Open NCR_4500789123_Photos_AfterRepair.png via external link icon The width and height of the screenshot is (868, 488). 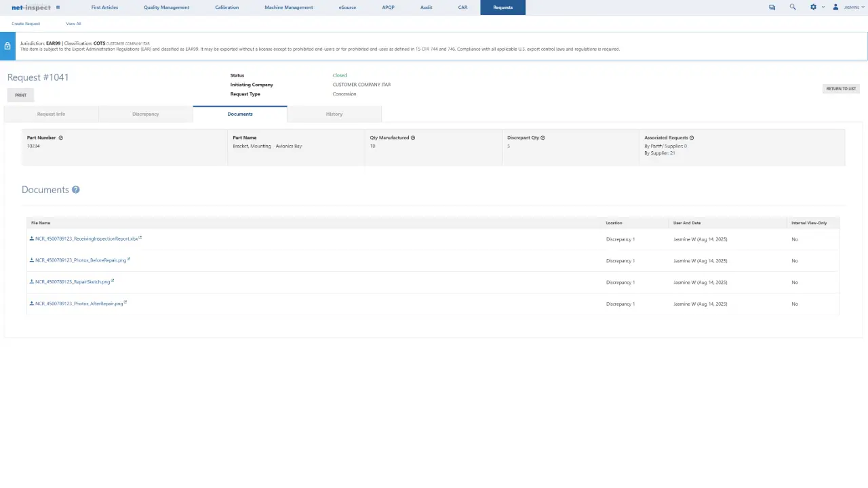[x=125, y=303]
